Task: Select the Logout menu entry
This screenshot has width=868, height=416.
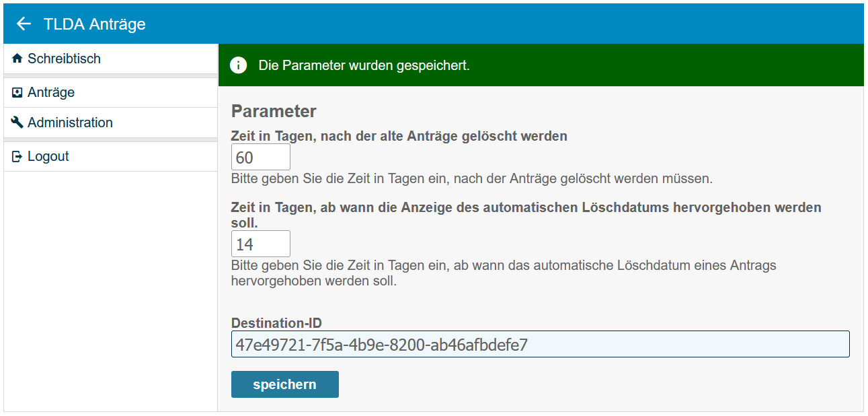Action: 48,157
